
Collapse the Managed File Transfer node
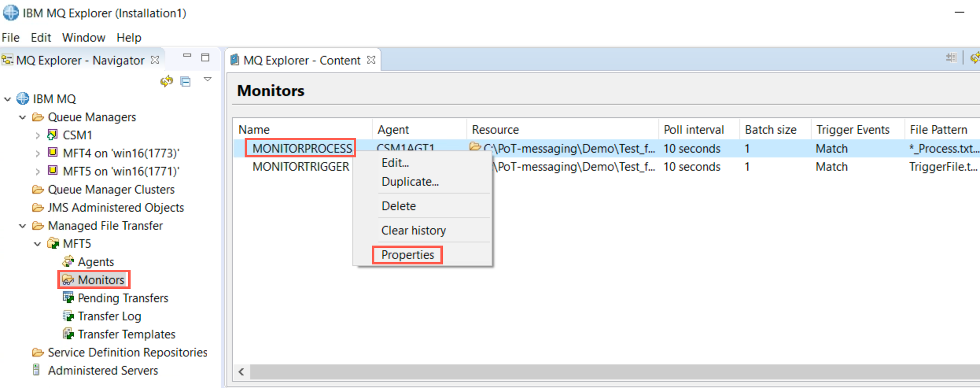click(22, 226)
